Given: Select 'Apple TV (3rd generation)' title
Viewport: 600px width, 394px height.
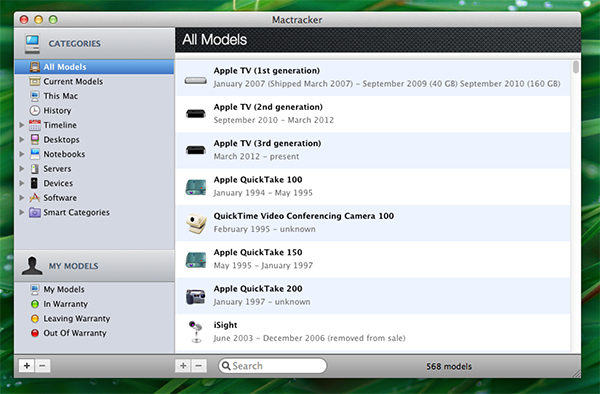Looking at the screenshot, I should [267, 143].
